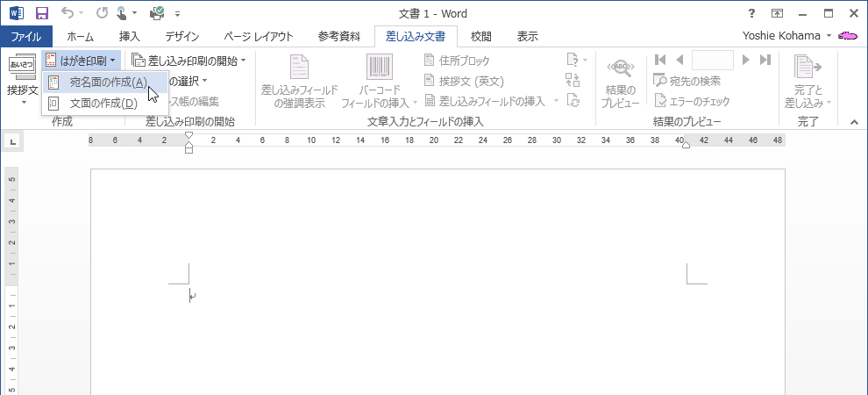This screenshot has height=395, width=868.
Task: Click the Help question mark icon
Action: pyautogui.click(x=751, y=13)
